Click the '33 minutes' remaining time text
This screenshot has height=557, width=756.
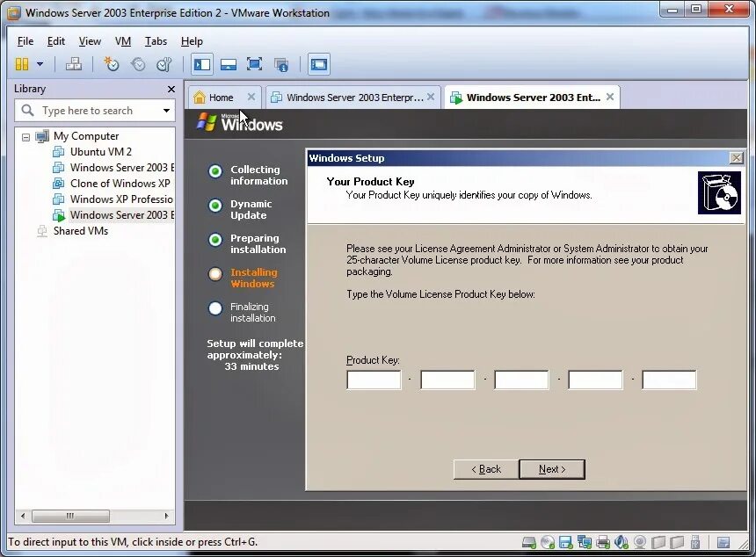(x=251, y=366)
